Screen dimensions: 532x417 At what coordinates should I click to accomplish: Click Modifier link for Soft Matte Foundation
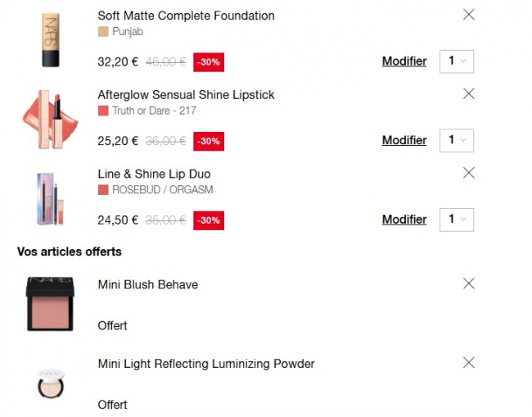click(404, 61)
